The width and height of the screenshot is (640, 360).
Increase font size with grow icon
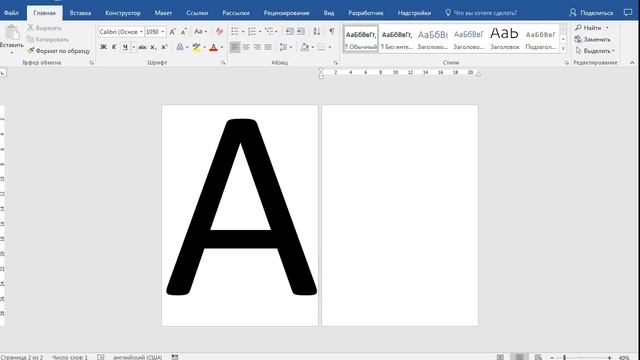pos(172,31)
